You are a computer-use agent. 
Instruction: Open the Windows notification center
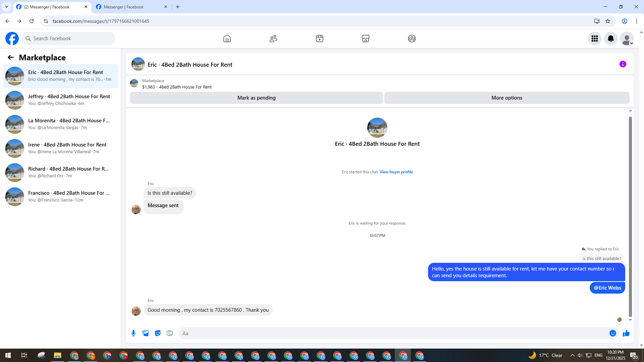[634, 355]
